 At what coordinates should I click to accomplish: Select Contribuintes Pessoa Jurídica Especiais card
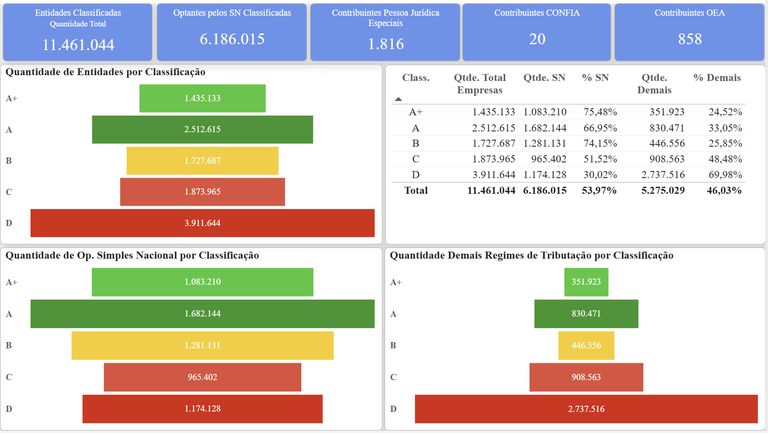pyautogui.click(x=384, y=32)
